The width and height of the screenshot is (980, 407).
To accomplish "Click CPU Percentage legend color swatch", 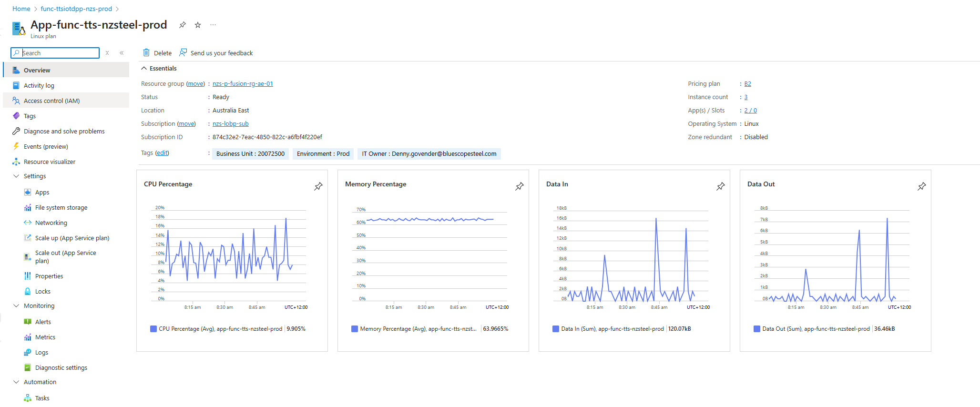I will (153, 328).
